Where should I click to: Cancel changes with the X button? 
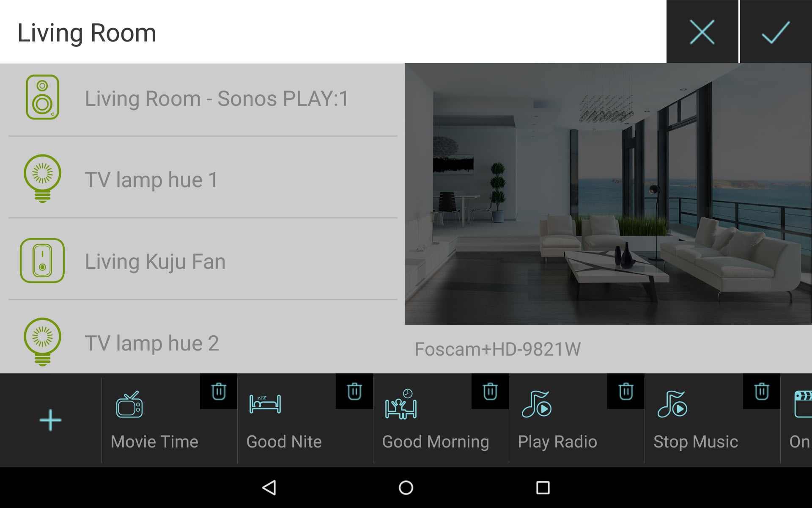(702, 32)
